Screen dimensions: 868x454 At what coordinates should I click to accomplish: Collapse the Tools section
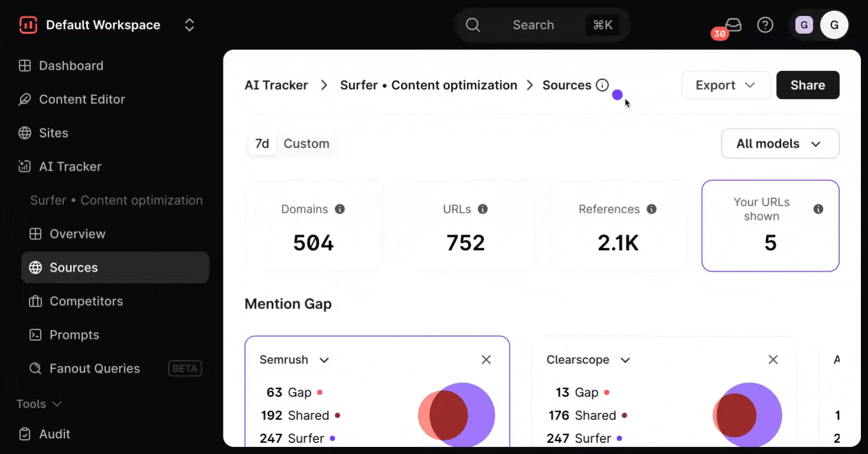click(x=39, y=404)
